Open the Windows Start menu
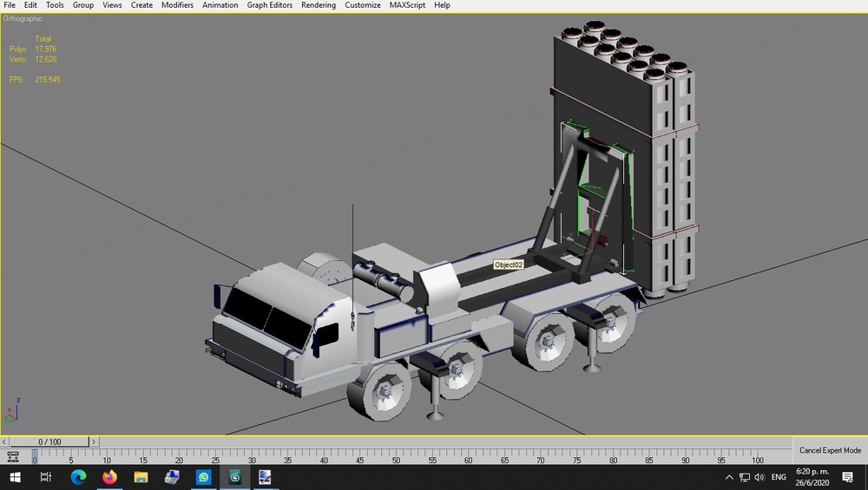Viewport: 868px width, 490px height. click(15, 477)
